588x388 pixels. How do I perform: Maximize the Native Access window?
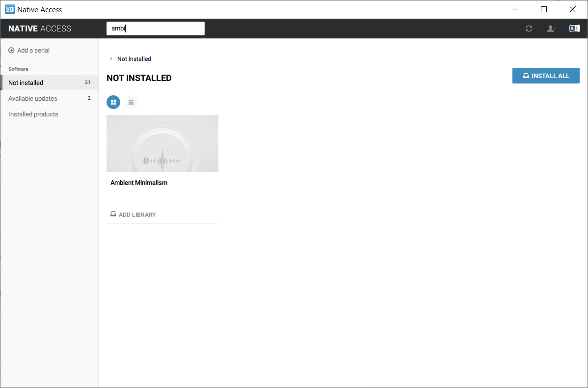point(544,9)
